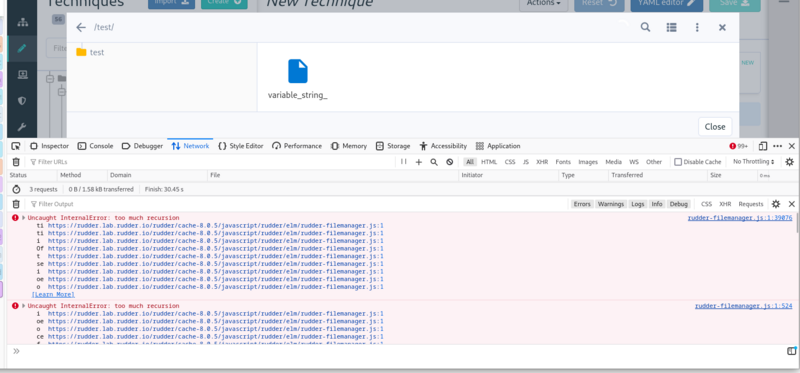
Task: Click the 99+ error count badge
Action: [x=739, y=146]
